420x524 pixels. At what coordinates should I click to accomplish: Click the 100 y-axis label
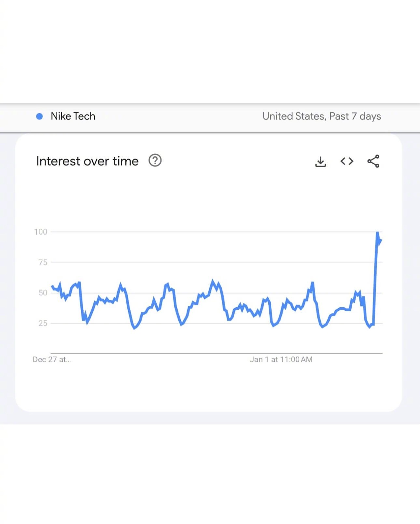tap(41, 232)
